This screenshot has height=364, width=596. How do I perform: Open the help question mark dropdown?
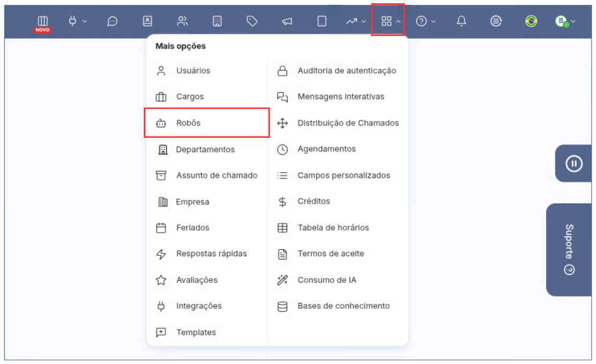[426, 21]
